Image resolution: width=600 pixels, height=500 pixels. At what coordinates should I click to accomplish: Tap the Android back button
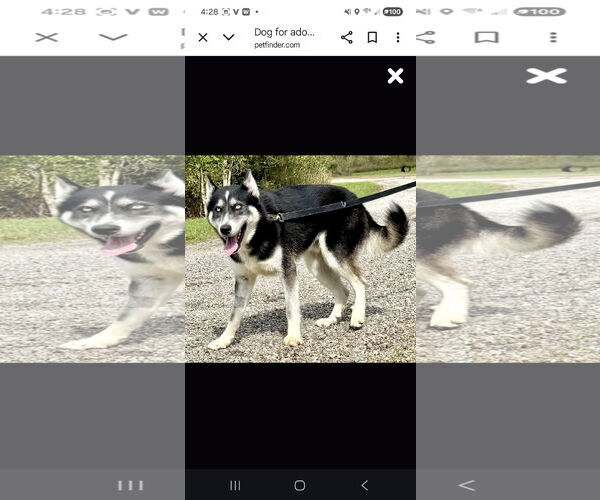[x=364, y=485]
